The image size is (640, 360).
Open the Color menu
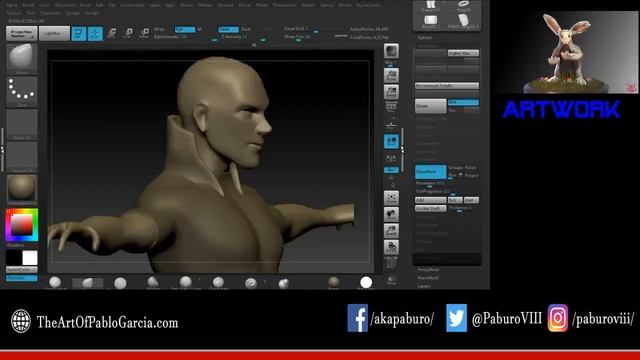coord(44,5)
